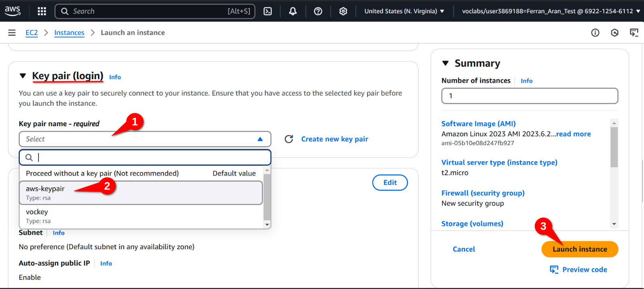Open the Info link next to Subnet

[x=59, y=233]
